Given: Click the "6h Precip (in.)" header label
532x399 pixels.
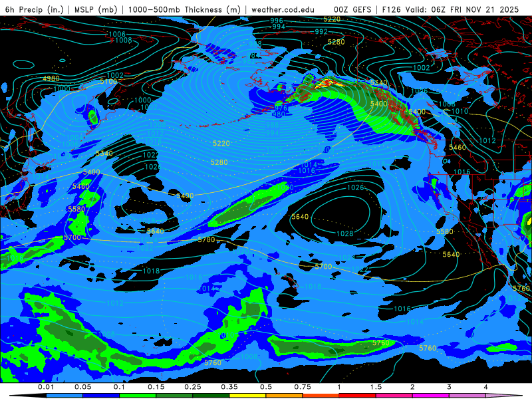Looking at the screenshot, I should coord(35,9).
